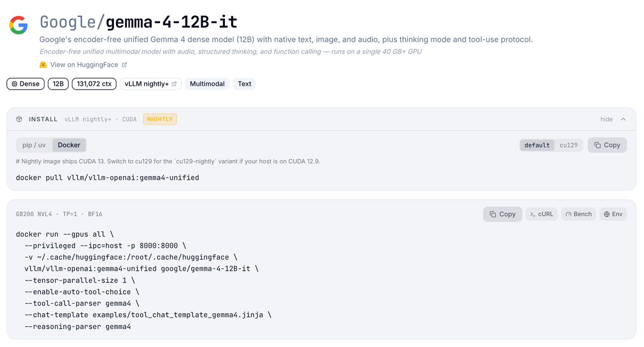Select the Dense tag
Screen dimensions: 644x347
point(26,84)
